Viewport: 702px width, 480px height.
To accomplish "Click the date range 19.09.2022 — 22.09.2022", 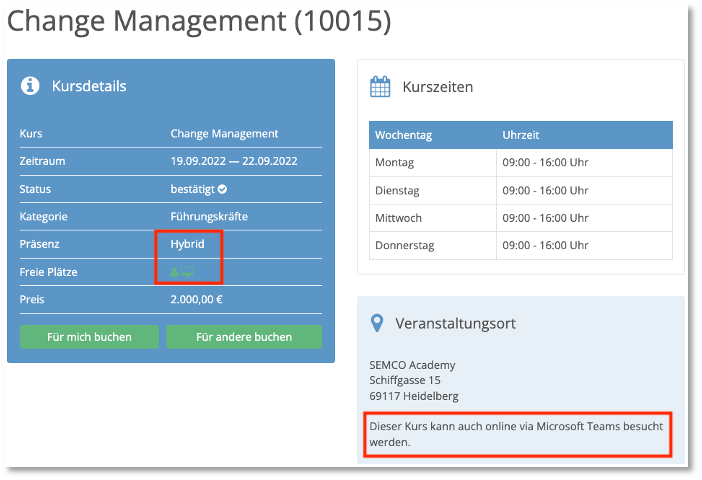I will (234, 161).
